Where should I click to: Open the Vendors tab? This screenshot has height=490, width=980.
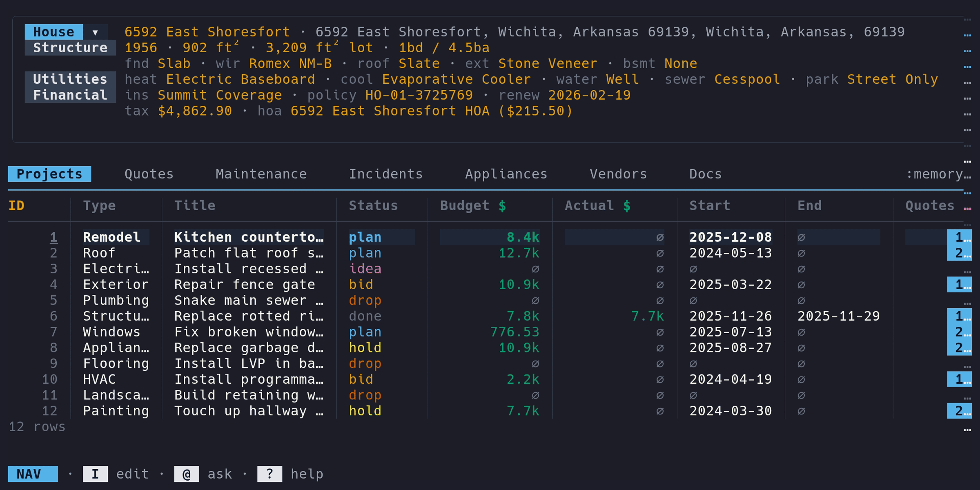click(618, 174)
